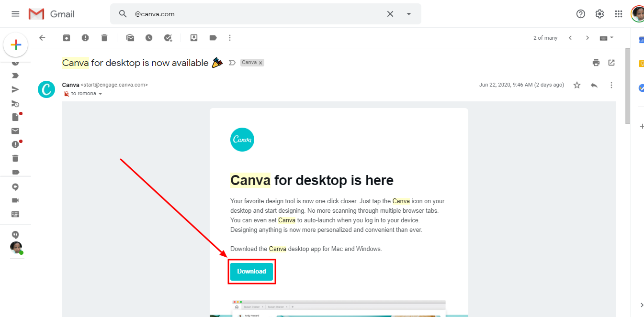Open the Labels icon in toolbar
This screenshot has width=644, height=317.
coord(213,38)
